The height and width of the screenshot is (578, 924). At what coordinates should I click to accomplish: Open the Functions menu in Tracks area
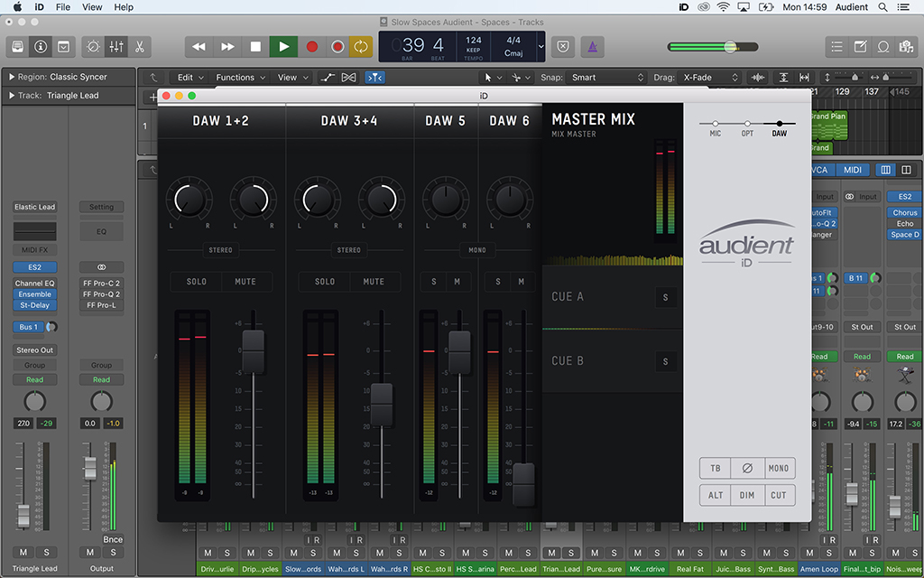(239, 78)
